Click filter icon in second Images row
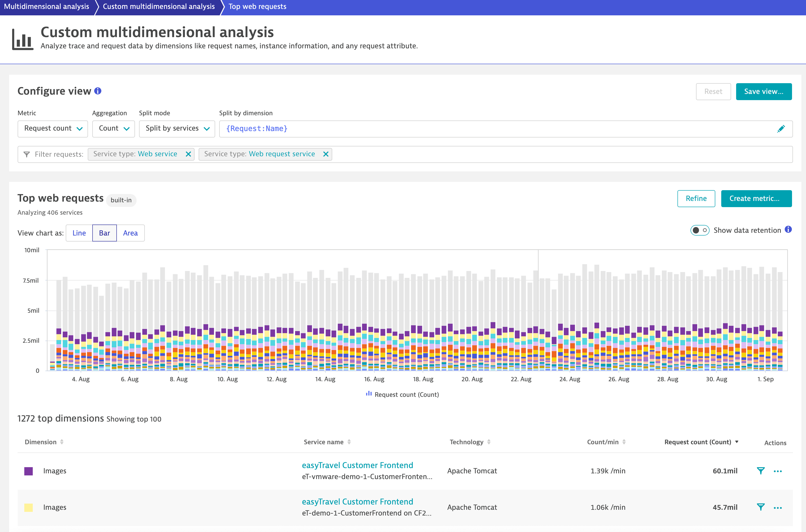806x532 pixels. tap(761, 507)
